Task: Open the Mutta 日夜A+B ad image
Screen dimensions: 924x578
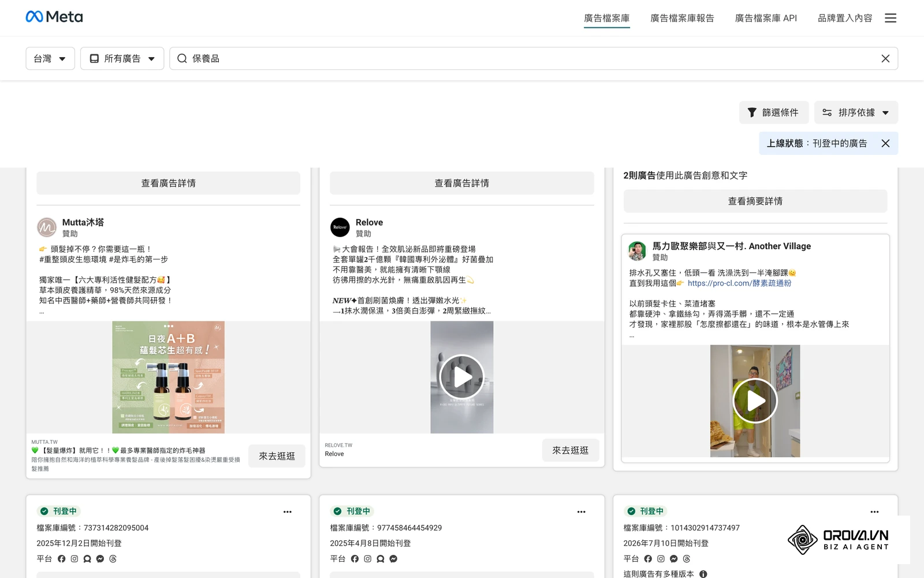Action: pos(169,377)
